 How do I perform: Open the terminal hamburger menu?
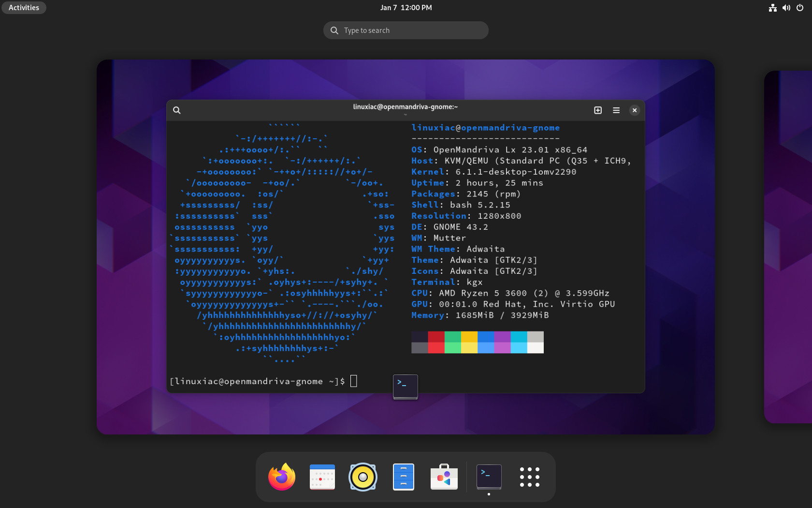(616, 110)
